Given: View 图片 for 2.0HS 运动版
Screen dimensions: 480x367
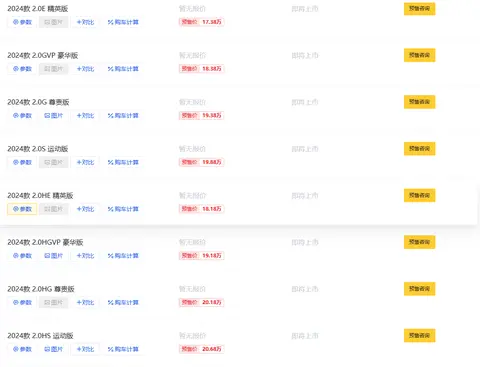Looking at the screenshot, I should (x=53, y=349).
